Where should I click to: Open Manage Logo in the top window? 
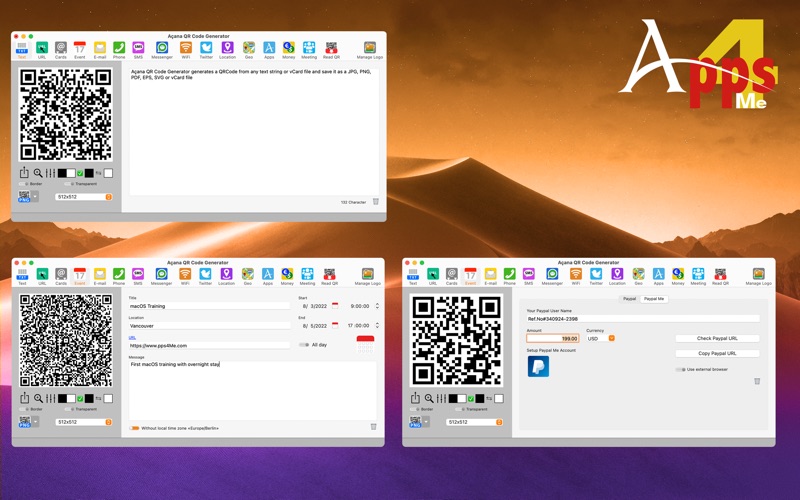coord(370,49)
